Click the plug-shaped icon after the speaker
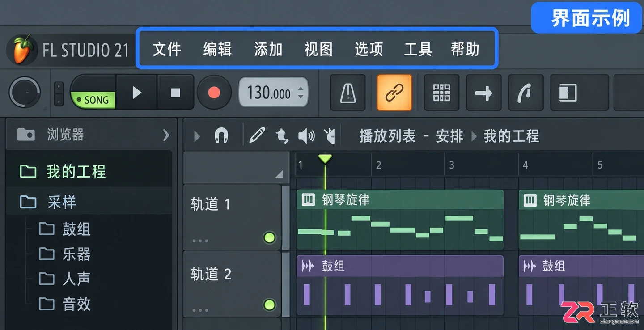644x330 pixels. tap(329, 135)
